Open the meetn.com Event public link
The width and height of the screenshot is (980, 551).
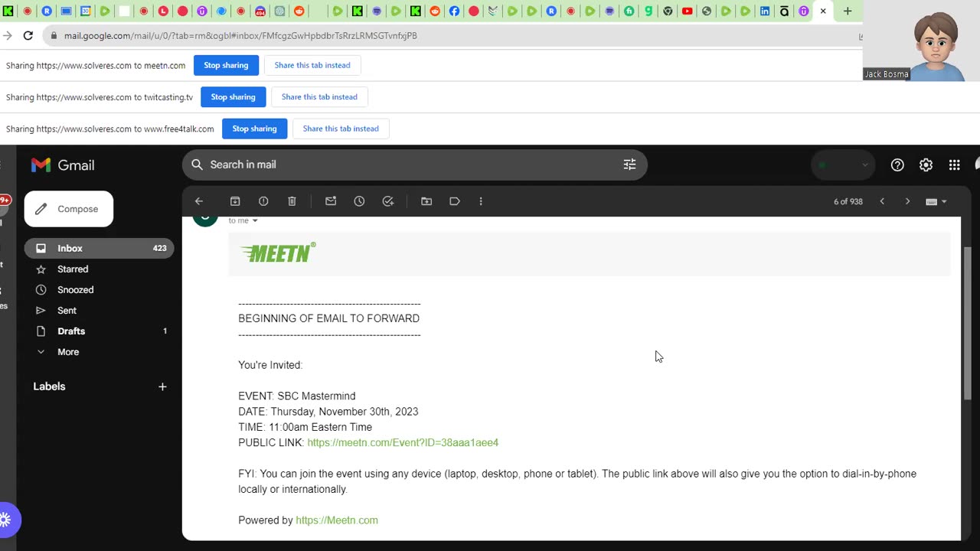pyautogui.click(x=403, y=443)
